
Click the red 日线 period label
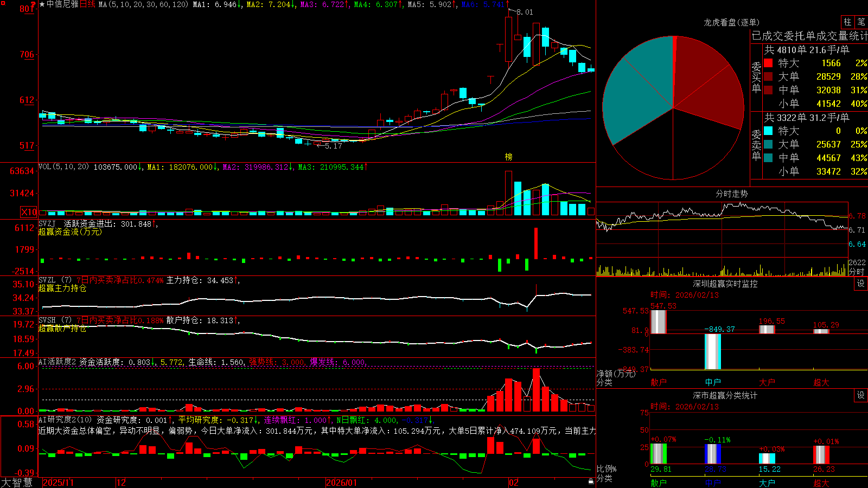pyautogui.click(x=87, y=4)
